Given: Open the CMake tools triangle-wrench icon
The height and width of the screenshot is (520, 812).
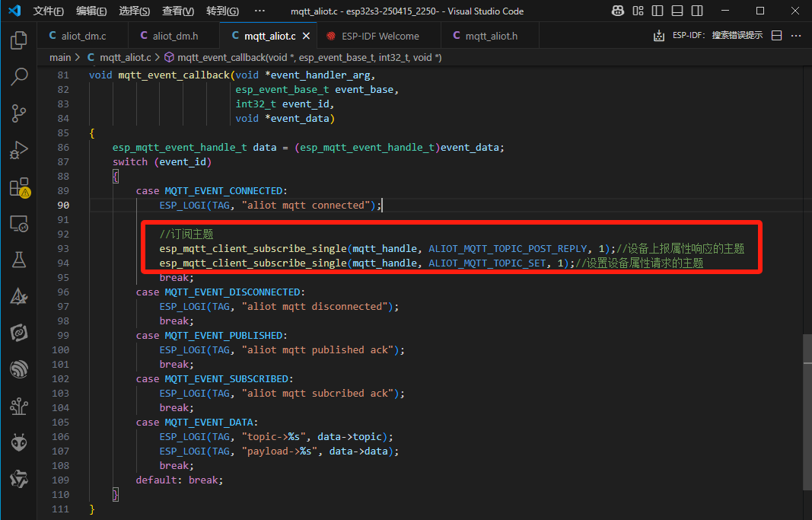Looking at the screenshot, I should click(x=18, y=297).
